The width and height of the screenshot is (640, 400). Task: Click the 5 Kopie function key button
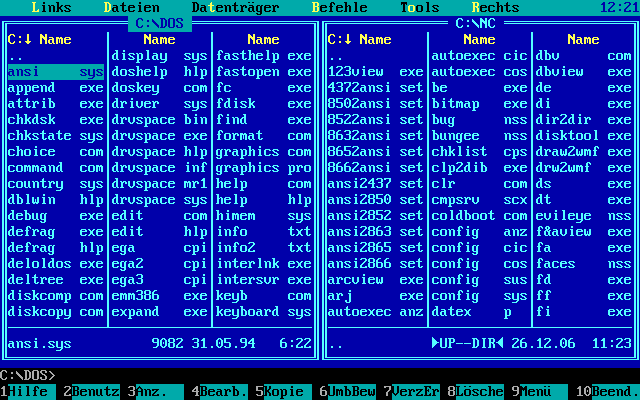(284, 392)
